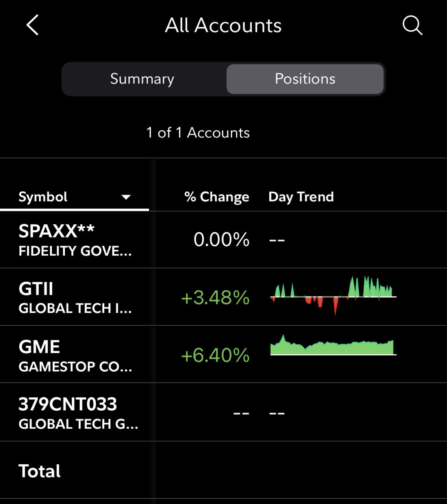View the GME day trend sparkline chart

[333, 345]
